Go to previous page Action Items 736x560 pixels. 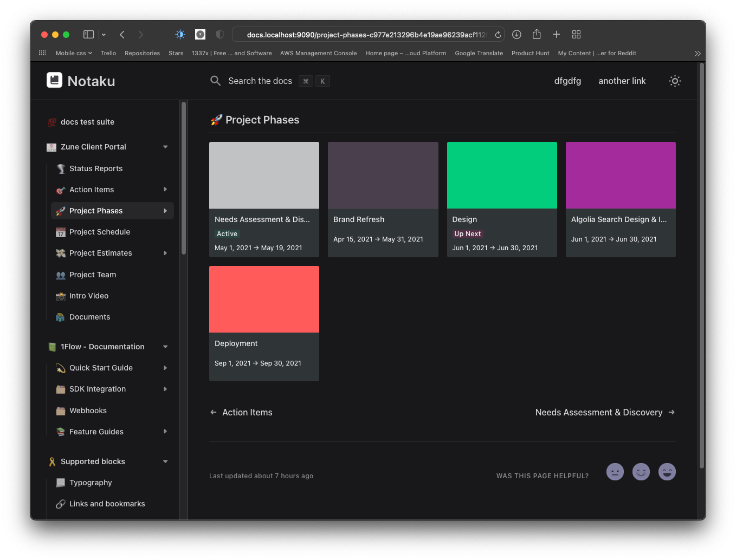tap(241, 412)
